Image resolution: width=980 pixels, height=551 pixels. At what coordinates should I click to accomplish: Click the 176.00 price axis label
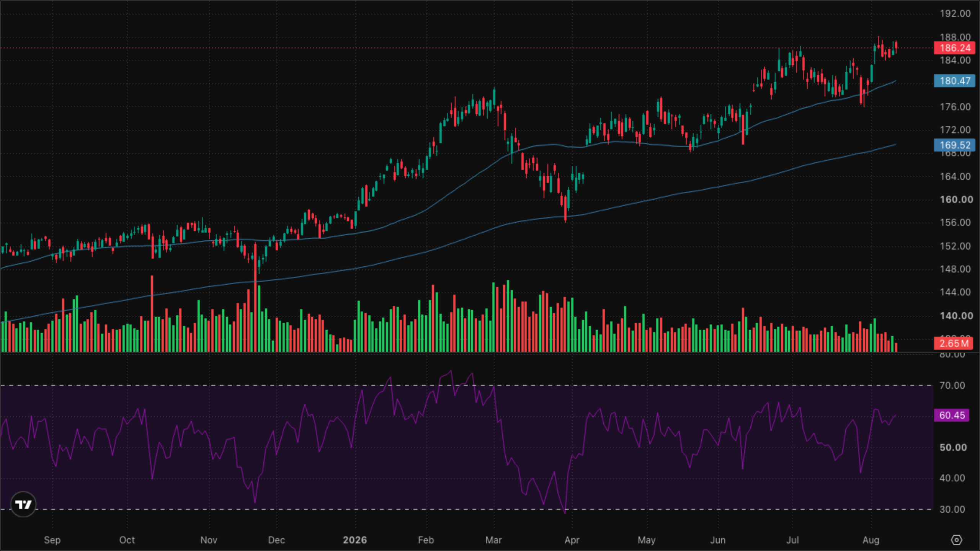[955, 107]
